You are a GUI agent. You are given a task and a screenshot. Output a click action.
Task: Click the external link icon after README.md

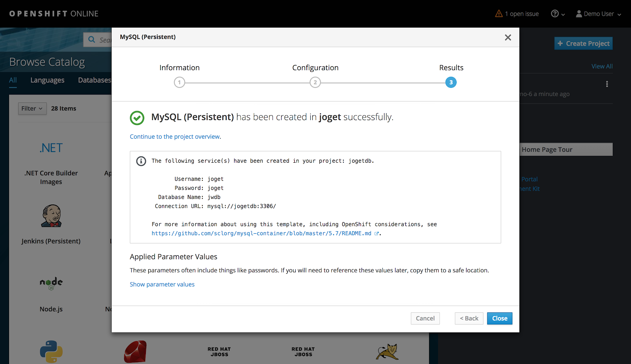click(377, 234)
